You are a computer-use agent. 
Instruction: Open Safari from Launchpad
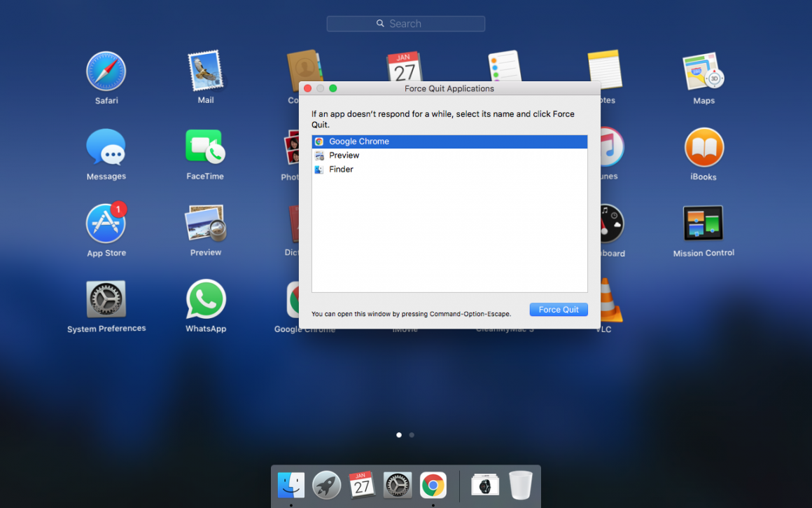[106, 73]
